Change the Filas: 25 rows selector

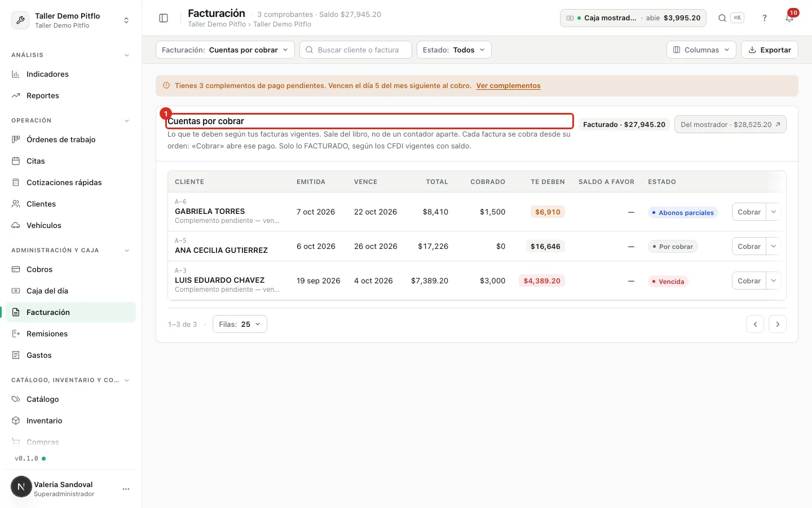pyautogui.click(x=240, y=324)
